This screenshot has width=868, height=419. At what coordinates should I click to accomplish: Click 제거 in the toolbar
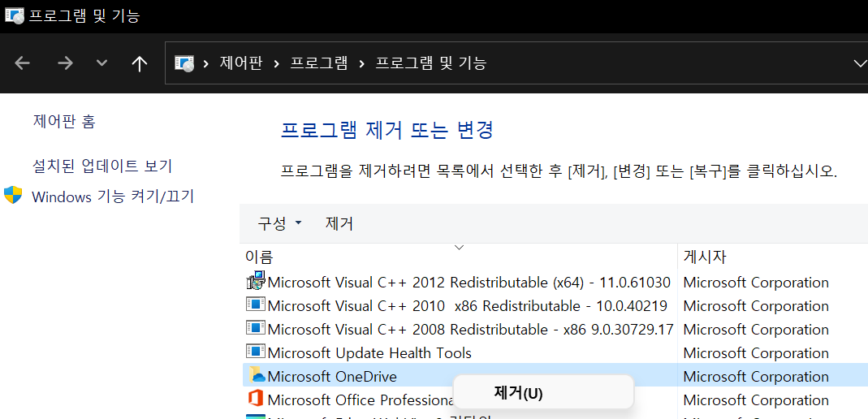tap(339, 223)
